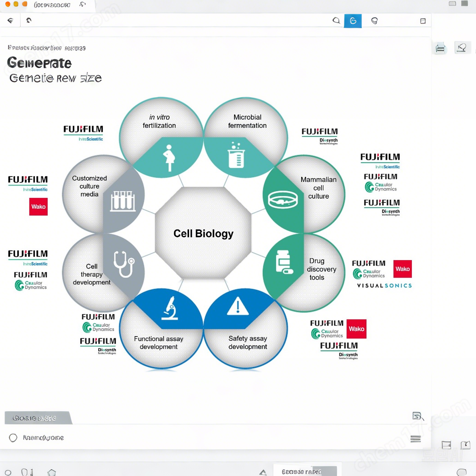Click the stethoscope icon
The height and width of the screenshot is (476, 476).
[124, 264]
